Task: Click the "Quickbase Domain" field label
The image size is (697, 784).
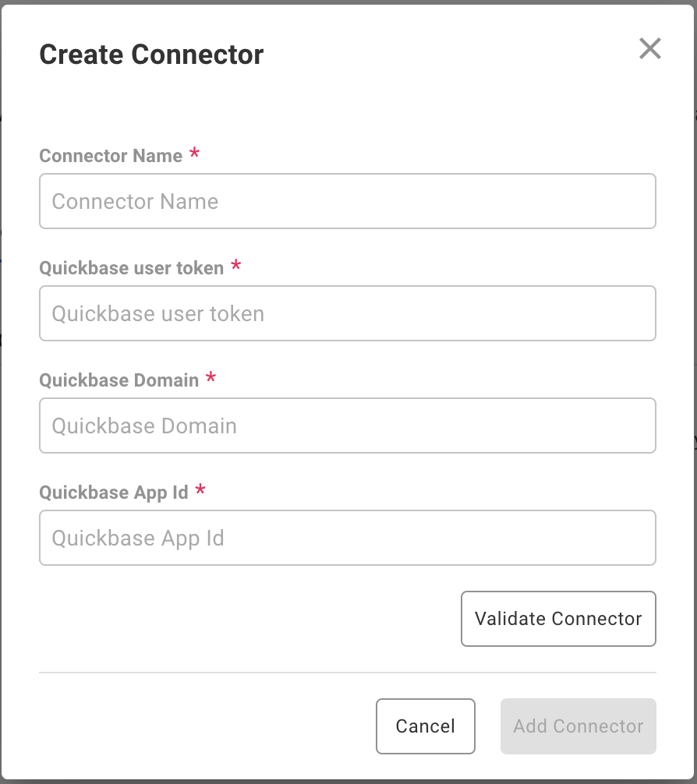Action: tap(119, 380)
